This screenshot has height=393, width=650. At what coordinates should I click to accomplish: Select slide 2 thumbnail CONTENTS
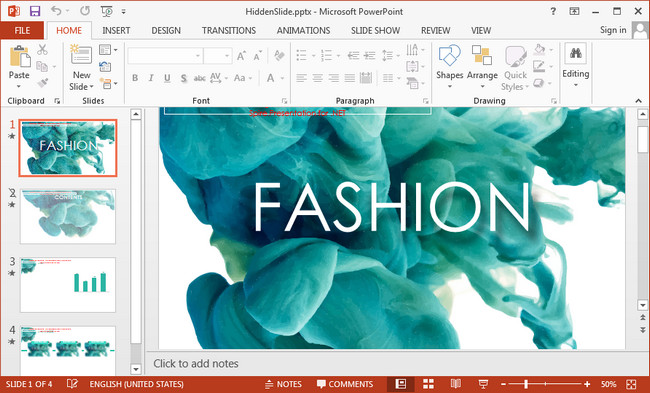(68, 216)
